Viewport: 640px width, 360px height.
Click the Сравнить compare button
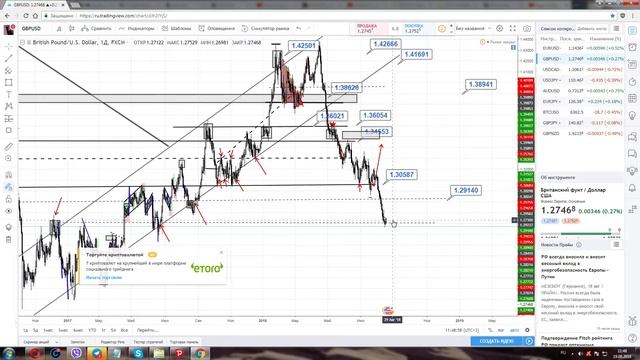96,29
